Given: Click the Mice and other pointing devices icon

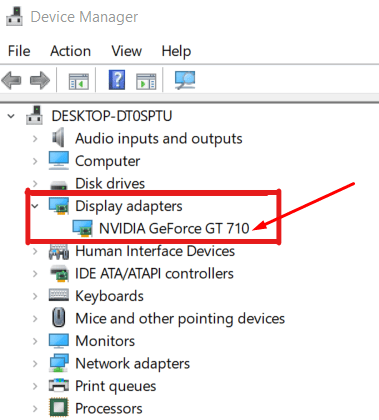Looking at the screenshot, I should pos(59,318).
